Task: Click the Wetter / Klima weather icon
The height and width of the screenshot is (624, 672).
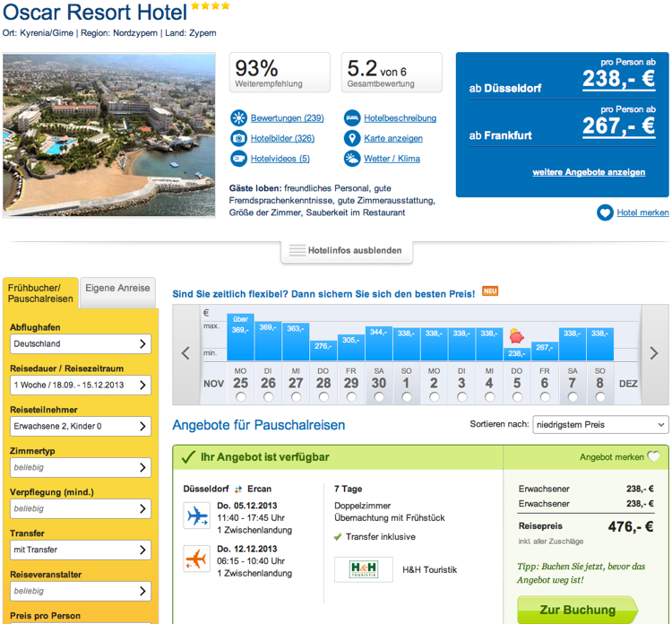Action: pos(352,159)
